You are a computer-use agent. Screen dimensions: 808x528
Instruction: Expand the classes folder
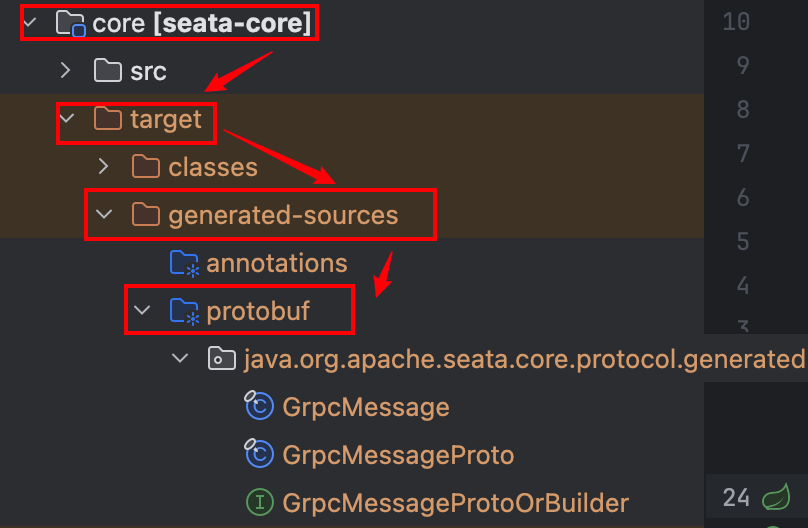[x=103, y=167]
